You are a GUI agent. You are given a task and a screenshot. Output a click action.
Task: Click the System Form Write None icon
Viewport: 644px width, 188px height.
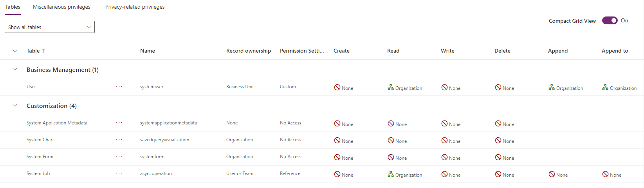point(444,157)
